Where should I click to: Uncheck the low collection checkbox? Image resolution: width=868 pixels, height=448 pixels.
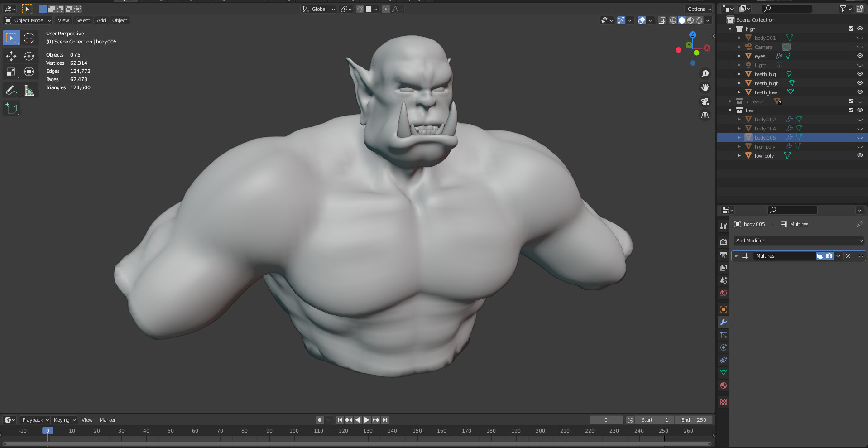(851, 110)
